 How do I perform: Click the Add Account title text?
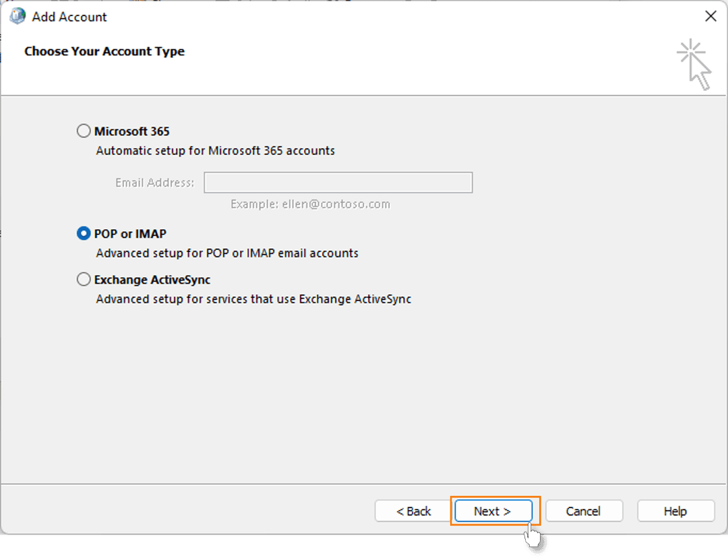(68, 16)
